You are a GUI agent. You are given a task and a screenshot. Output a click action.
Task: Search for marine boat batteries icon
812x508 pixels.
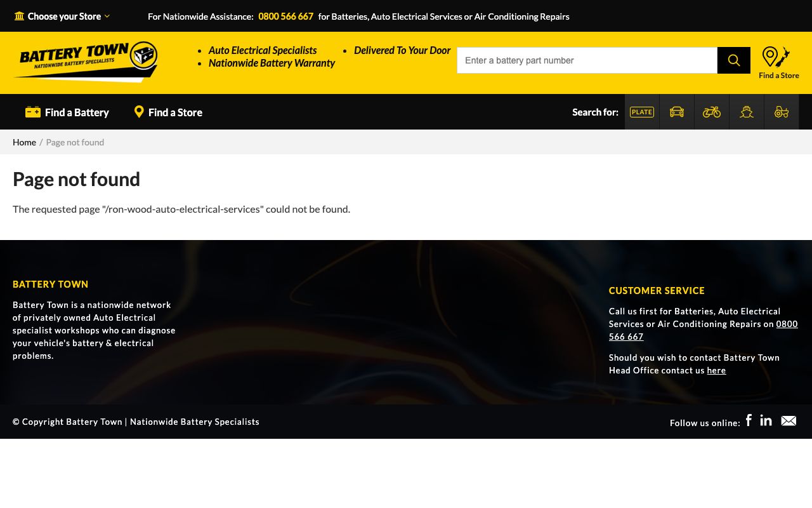[747, 112]
